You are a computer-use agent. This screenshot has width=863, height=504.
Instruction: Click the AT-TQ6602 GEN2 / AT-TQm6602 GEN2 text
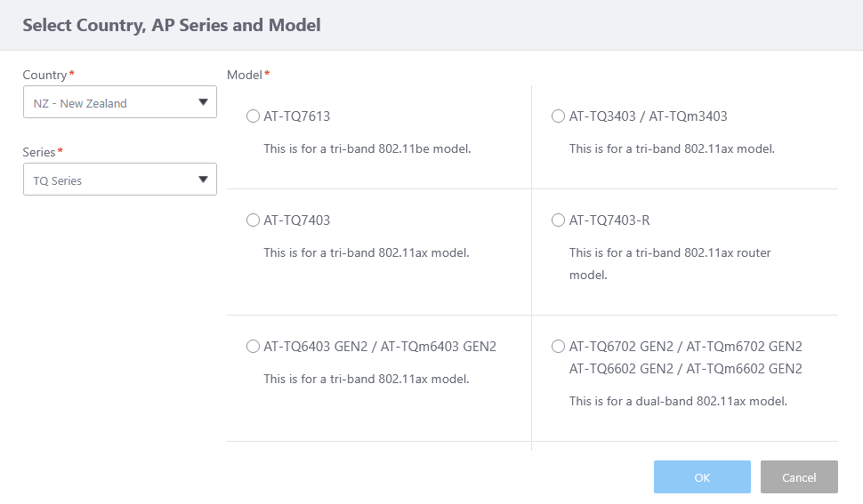(x=685, y=369)
